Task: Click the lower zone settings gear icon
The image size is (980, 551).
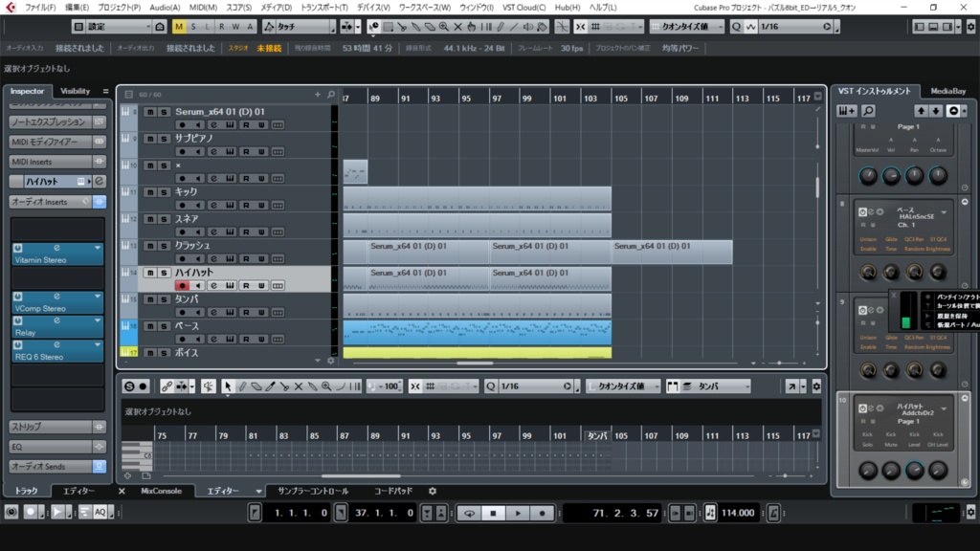Action: [433, 491]
